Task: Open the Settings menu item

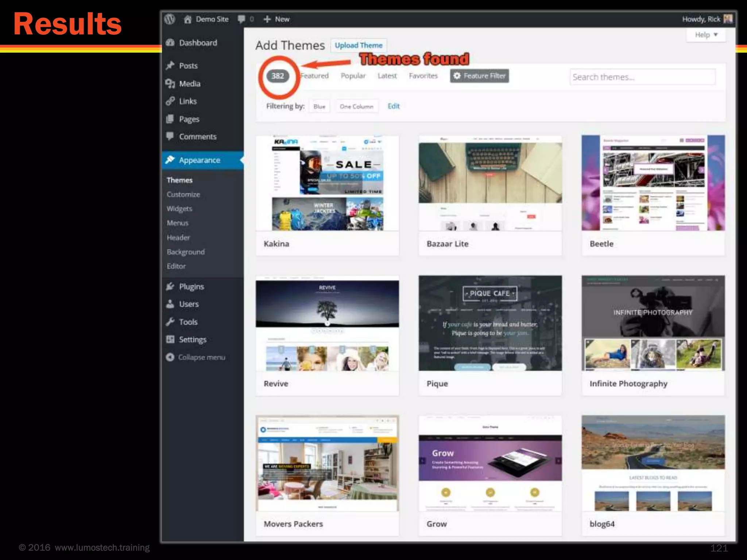Action: [192, 340]
